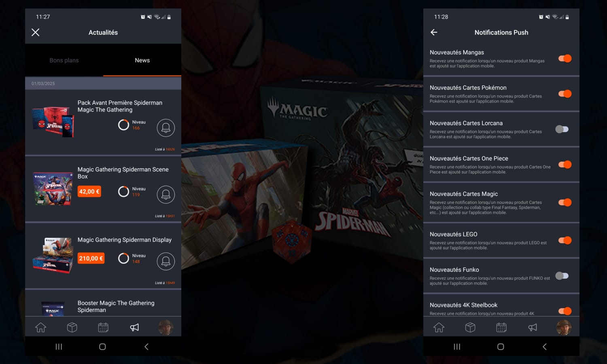The height and width of the screenshot is (364, 607).
Task: Open Pack Avant Première Spiderman thumbnail
Action: [x=53, y=122]
